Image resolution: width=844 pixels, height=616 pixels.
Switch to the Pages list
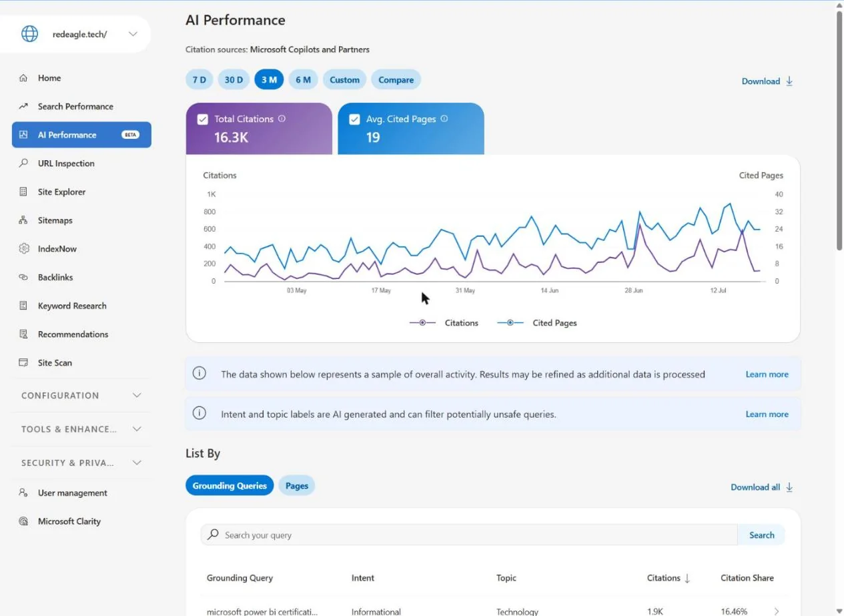tap(297, 486)
